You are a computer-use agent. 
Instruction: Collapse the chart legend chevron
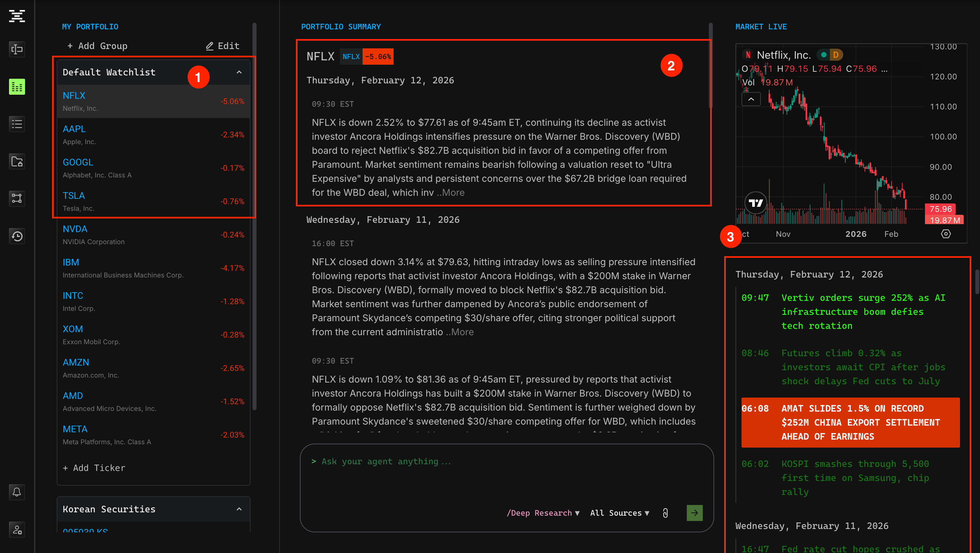[751, 99]
